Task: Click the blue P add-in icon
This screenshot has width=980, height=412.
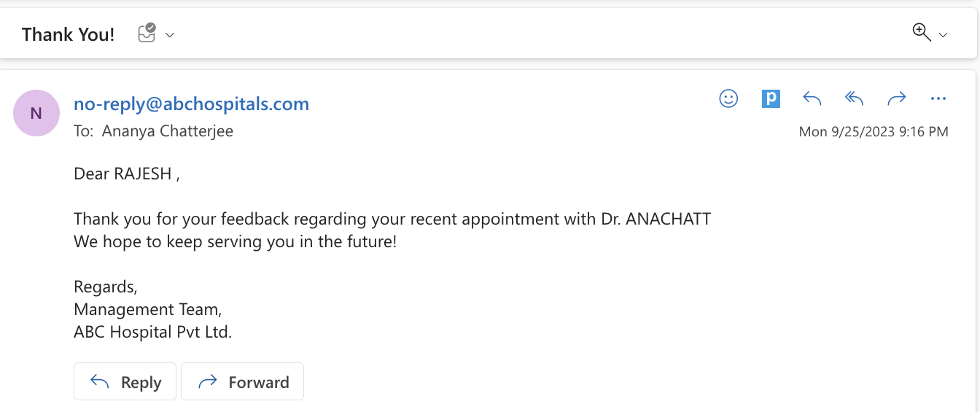Action: 771,98
